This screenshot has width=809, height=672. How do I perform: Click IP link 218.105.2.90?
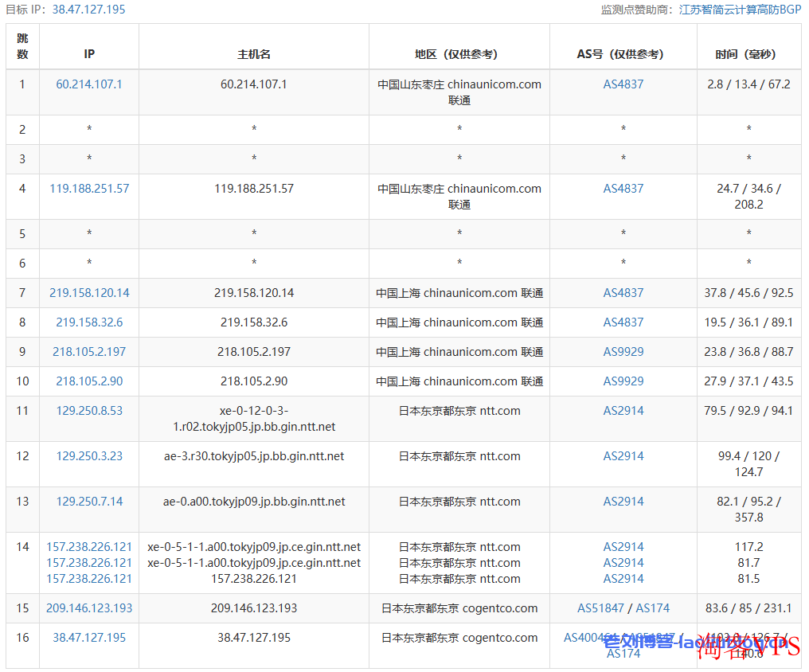click(89, 381)
